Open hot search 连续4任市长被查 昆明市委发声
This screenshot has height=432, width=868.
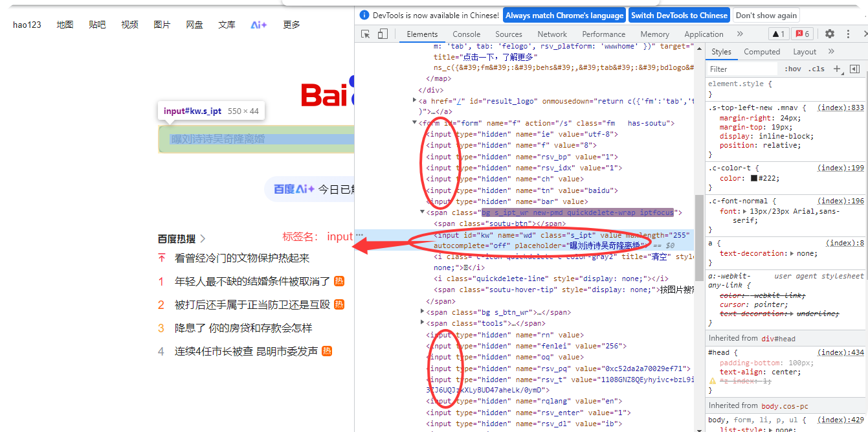tap(246, 351)
